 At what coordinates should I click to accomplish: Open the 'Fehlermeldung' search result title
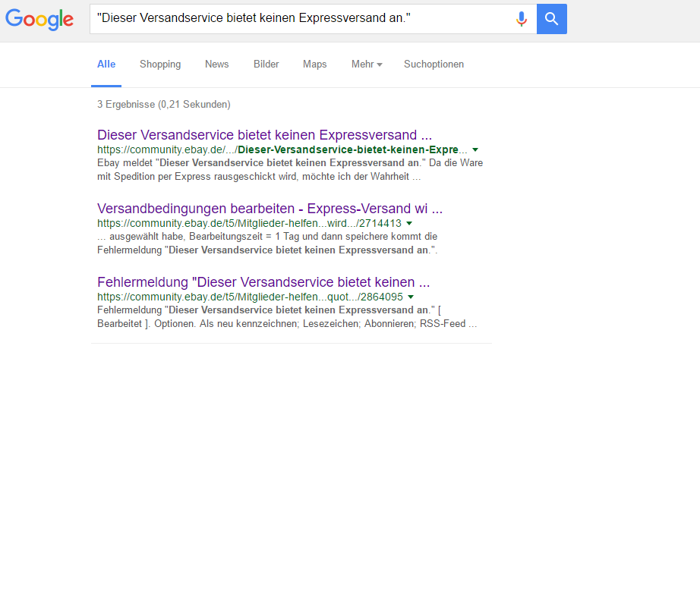point(263,282)
